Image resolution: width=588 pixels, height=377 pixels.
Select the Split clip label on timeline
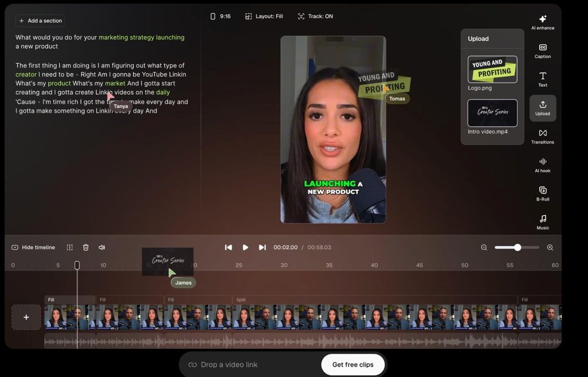(241, 299)
